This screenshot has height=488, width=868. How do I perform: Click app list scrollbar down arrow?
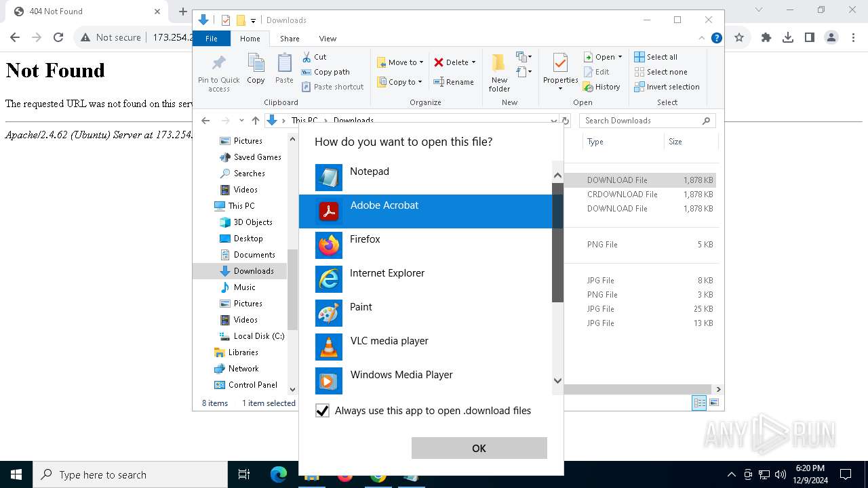(x=557, y=381)
